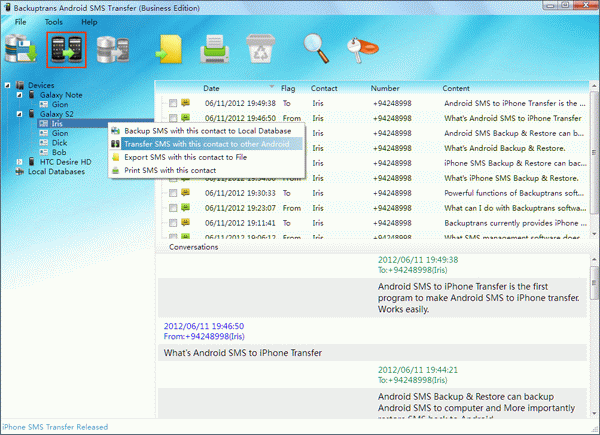600x435 pixels.
Task: Click the backup SMS to database toolbar icon
Action: coord(21,49)
